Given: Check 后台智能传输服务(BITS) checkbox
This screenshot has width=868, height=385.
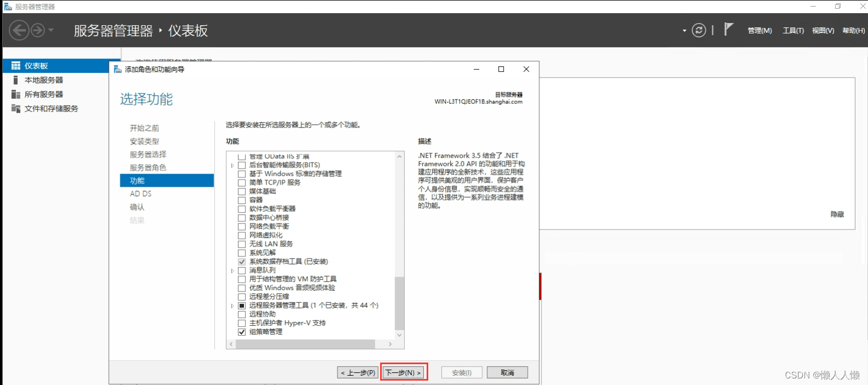Looking at the screenshot, I should point(242,165).
